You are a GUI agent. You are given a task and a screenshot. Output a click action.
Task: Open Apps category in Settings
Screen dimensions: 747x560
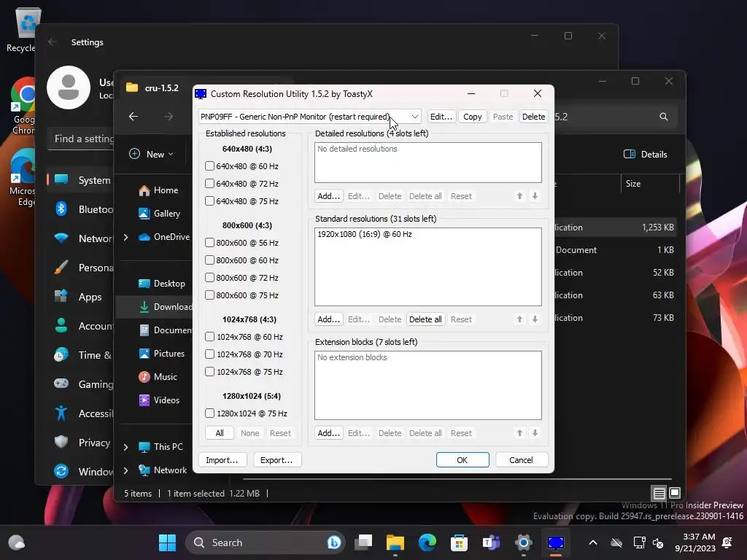81,297
